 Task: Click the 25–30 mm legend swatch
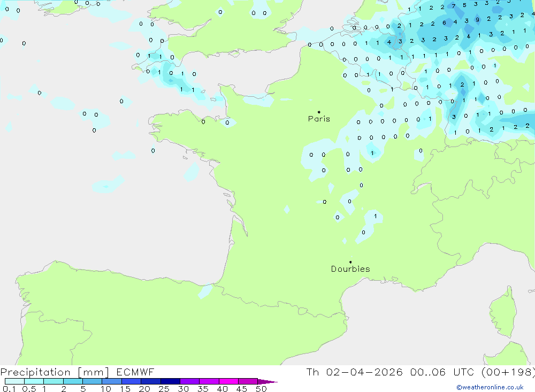(x=170, y=381)
